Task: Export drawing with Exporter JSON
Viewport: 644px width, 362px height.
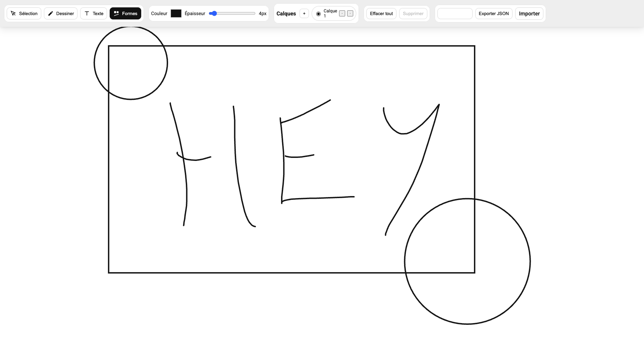Action: (x=494, y=13)
